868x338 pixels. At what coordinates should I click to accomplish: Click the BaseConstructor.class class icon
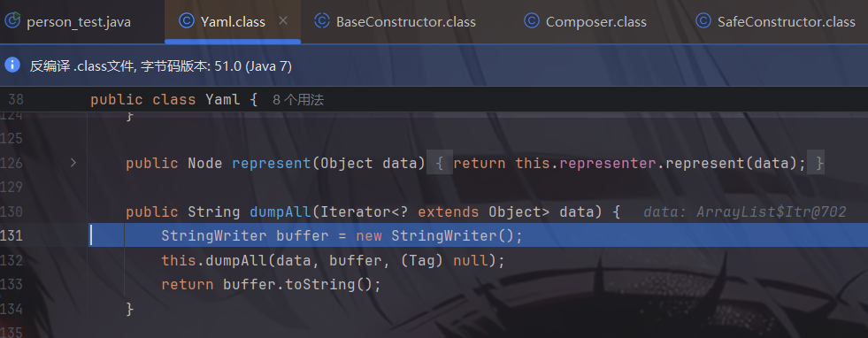pos(321,21)
